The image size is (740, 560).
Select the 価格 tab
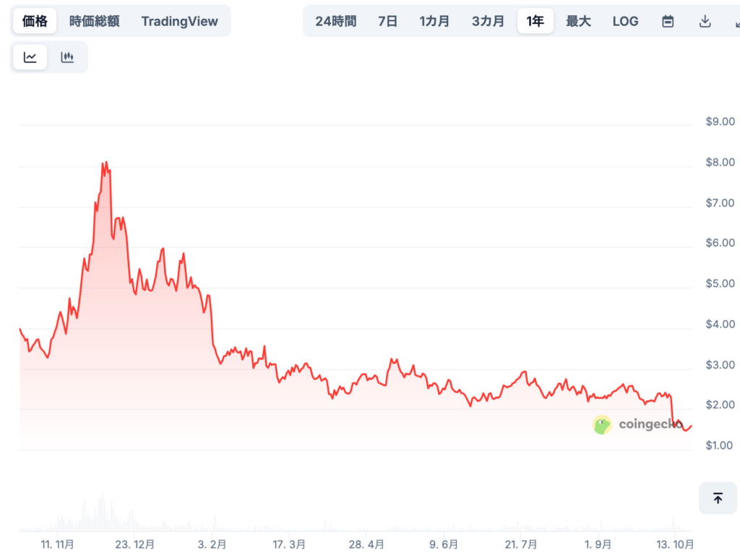click(35, 21)
